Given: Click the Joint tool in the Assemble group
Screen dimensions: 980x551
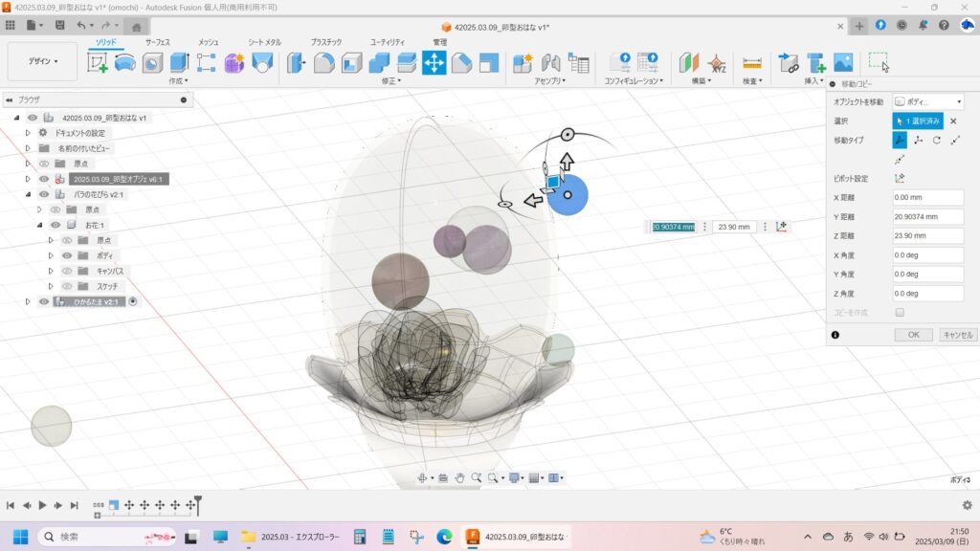Looking at the screenshot, I should tap(550, 63).
